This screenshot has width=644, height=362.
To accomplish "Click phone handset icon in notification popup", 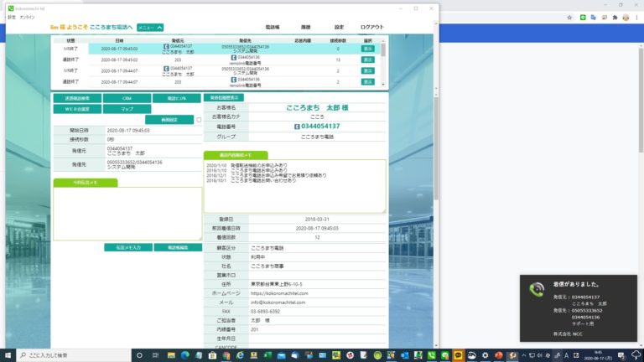I will click(537, 289).
